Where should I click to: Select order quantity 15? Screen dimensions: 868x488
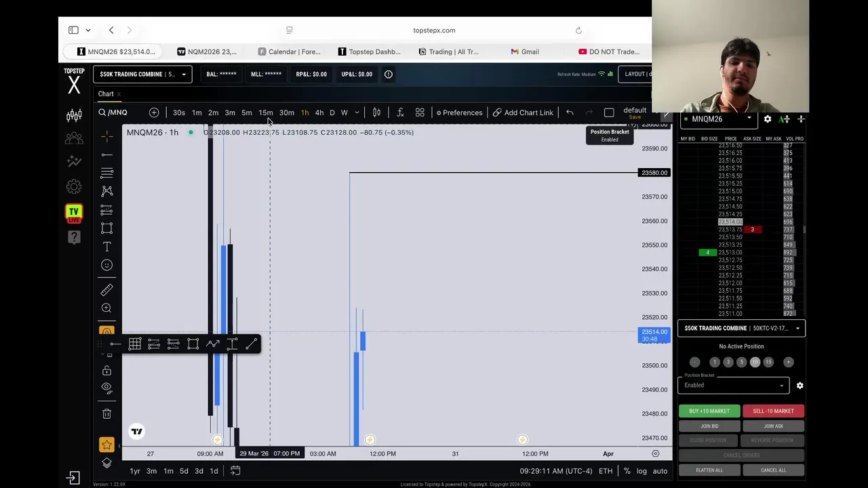click(x=768, y=362)
